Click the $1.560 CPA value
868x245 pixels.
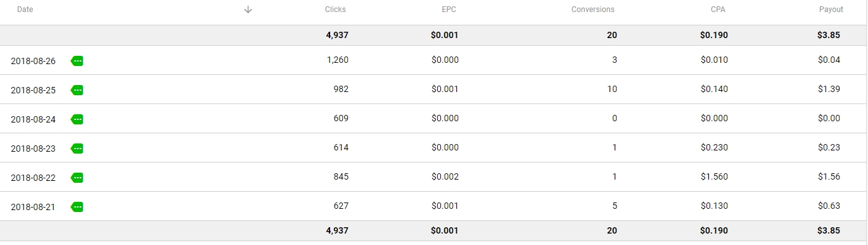(x=715, y=177)
